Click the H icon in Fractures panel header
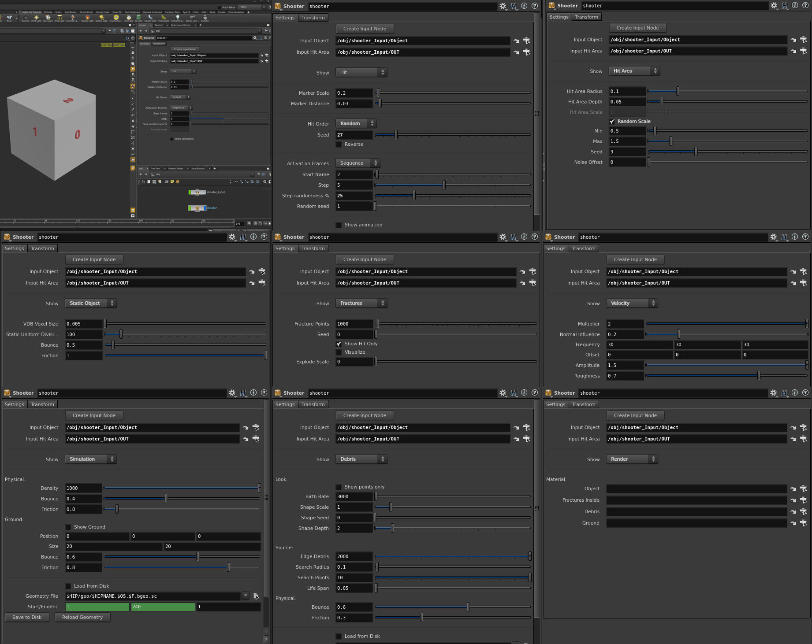Image resolution: width=812 pixels, height=644 pixels. (x=514, y=237)
